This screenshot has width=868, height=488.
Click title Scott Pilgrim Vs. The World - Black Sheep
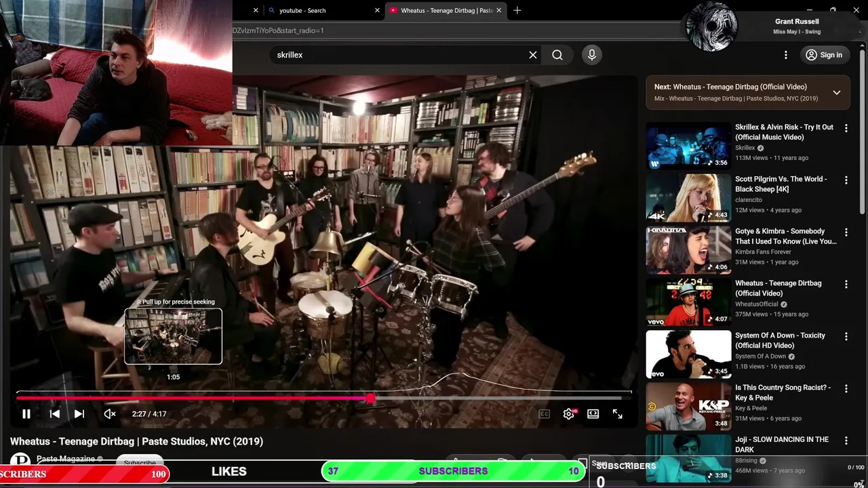(x=781, y=184)
